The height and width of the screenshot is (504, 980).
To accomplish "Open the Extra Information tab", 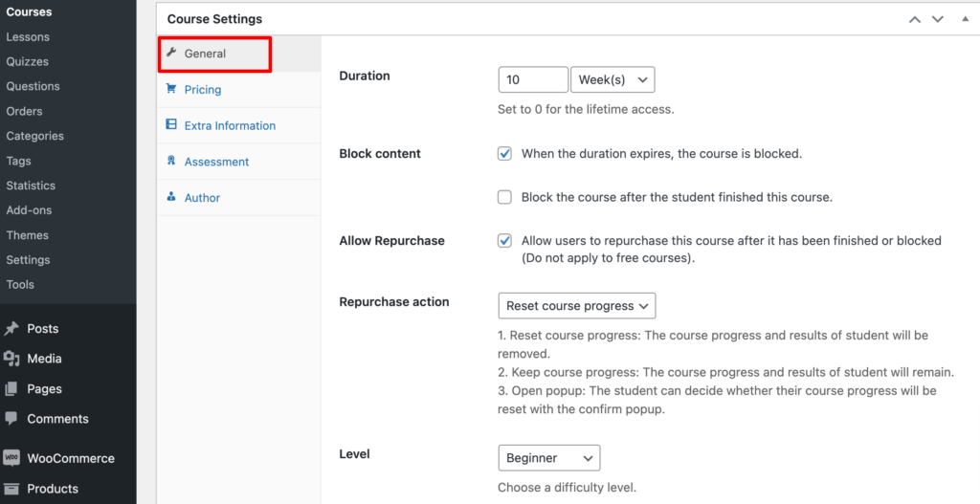I will point(238,125).
